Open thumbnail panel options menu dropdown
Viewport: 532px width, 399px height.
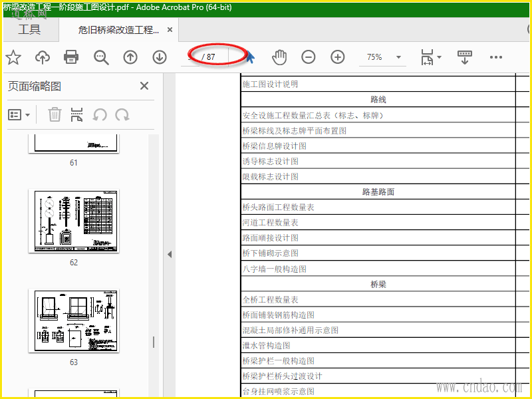[19, 114]
